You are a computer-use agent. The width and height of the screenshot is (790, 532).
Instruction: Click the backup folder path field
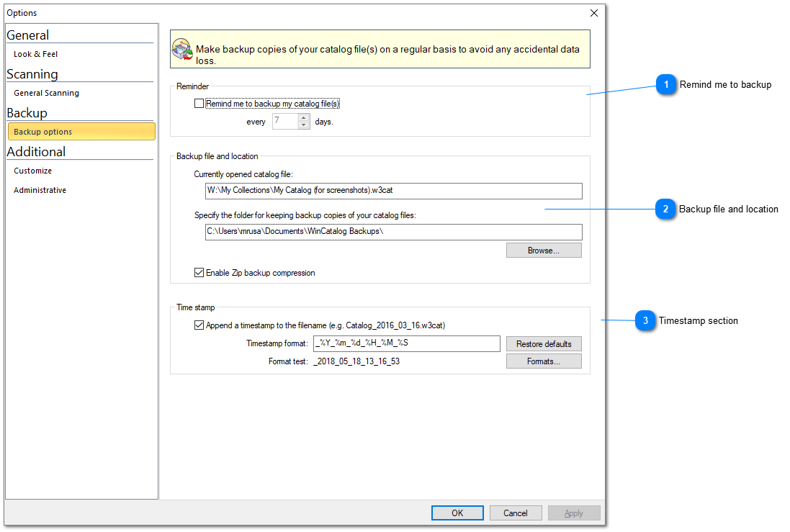[393, 232]
